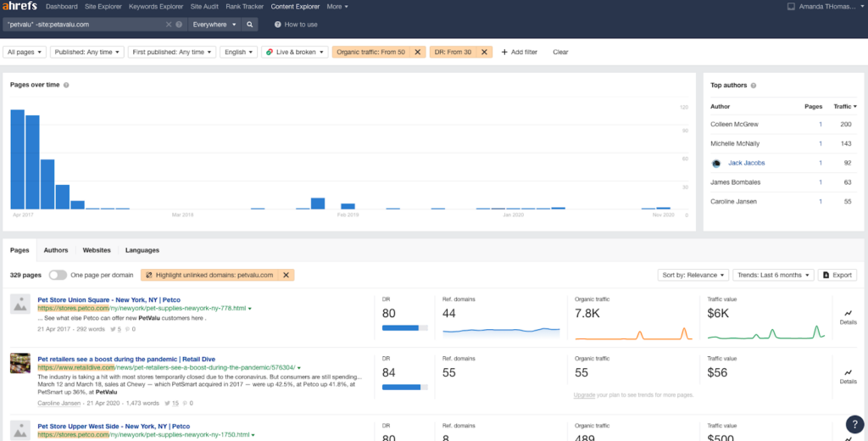Open search operator help icon in search box
This screenshot has height=441, width=868.
click(179, 25)
